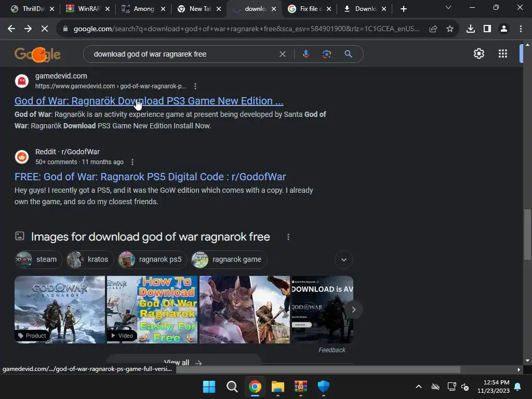This screenshot has width=532, height=399.
Task: Submit search with magnifier icon
Action: pos(348,54)
